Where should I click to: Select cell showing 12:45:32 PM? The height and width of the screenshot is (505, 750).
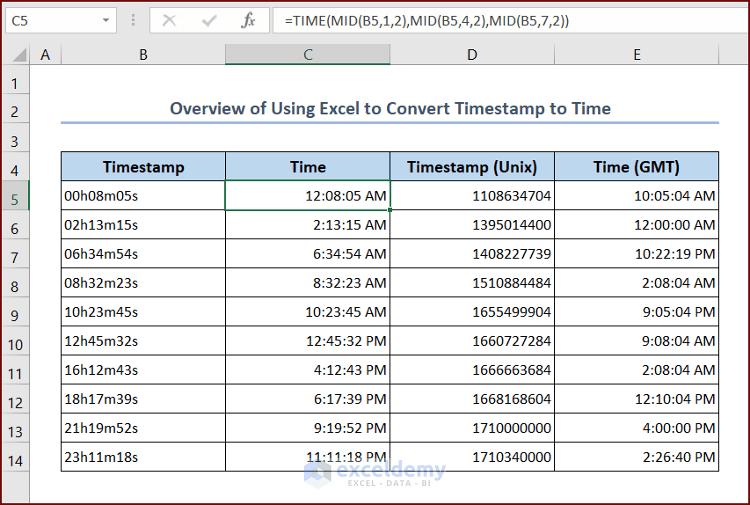coord(308,341)
